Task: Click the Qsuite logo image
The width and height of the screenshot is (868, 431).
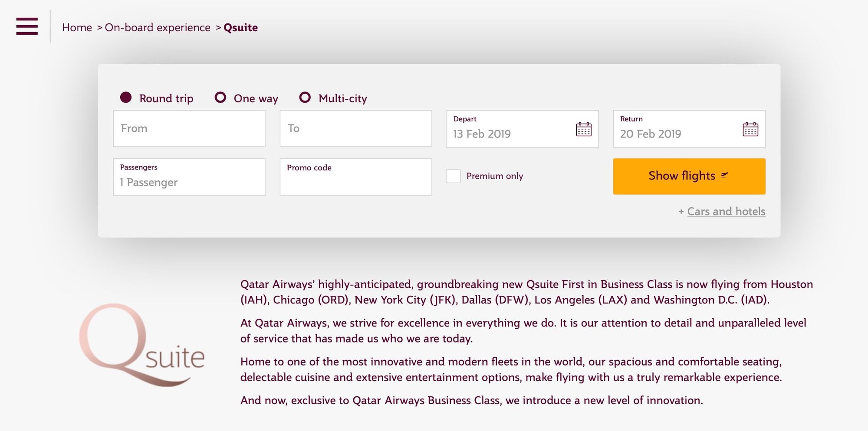Action: 141,345
